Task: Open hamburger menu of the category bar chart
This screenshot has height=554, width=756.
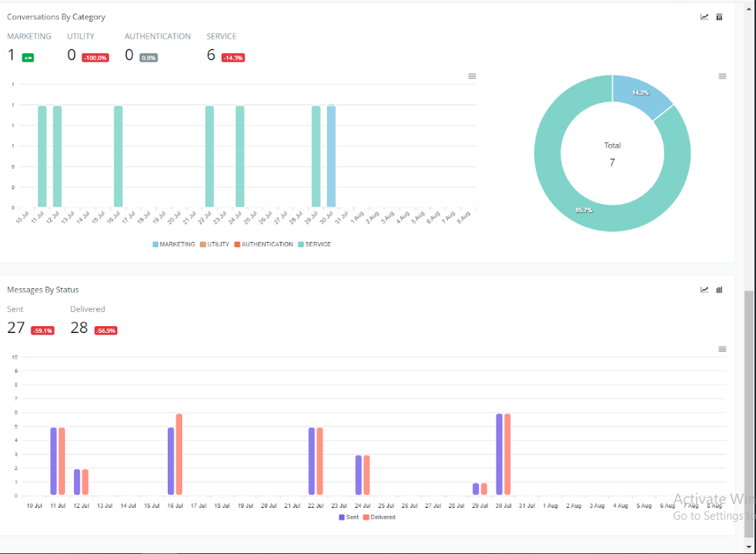Action: tap(472, 76)
